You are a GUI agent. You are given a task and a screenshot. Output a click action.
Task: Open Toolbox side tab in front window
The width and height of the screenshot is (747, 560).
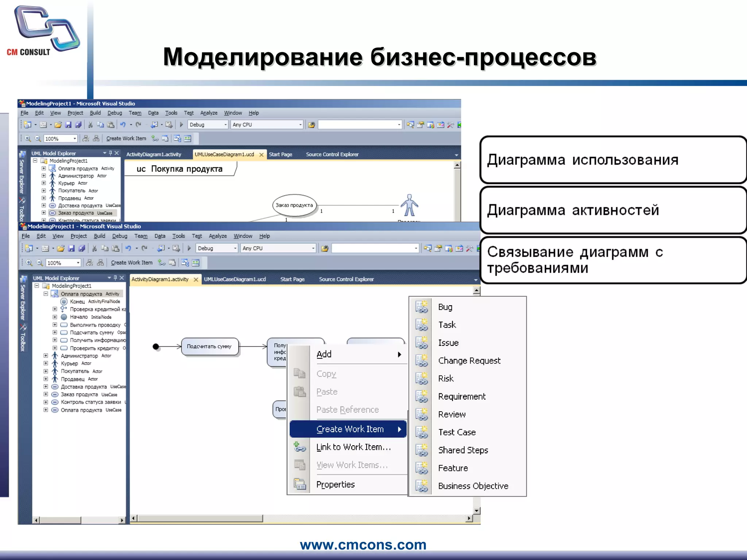tap(23, 338)
